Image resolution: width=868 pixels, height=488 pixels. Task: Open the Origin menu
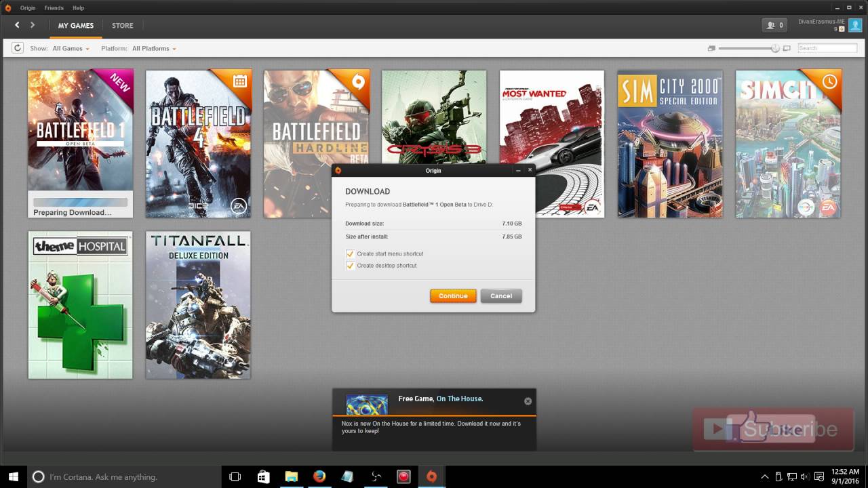point(28,8)
